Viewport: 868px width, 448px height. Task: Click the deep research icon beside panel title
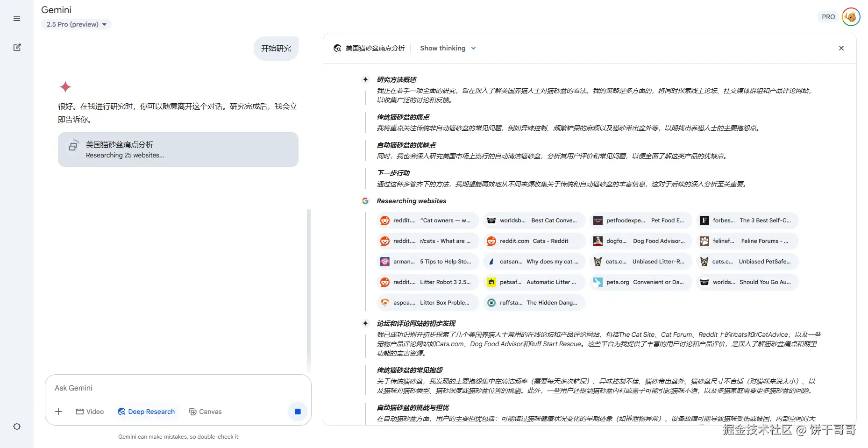pyautogui.click(x=337, y=48)
